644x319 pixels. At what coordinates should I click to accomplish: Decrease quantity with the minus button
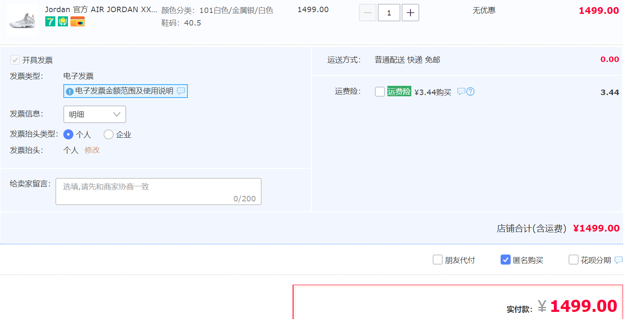[368, 13]
